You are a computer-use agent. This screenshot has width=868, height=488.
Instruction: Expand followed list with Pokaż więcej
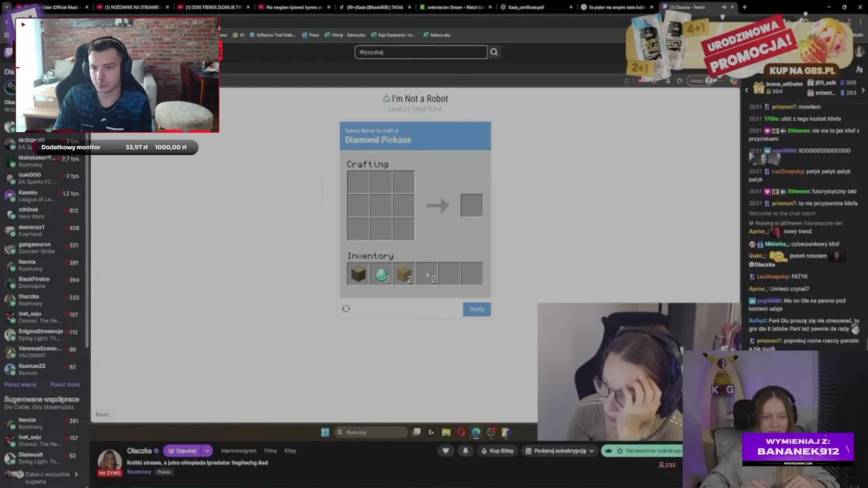pos(20,384)
